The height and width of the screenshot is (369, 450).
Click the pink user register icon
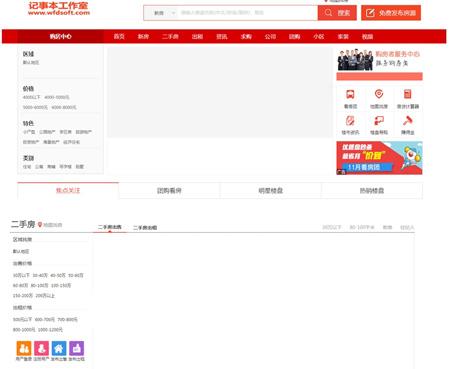pyautogui.click(x=41, y=348)
